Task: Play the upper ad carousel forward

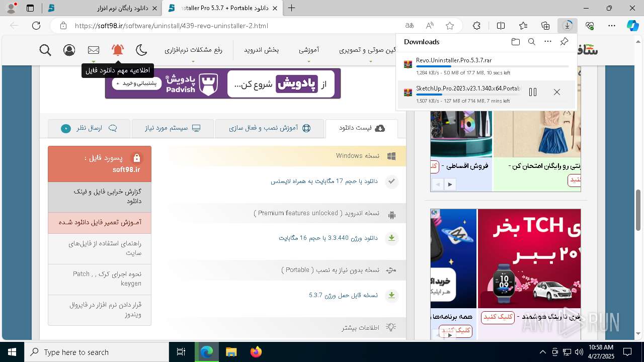Action: [x=450, y=185]
